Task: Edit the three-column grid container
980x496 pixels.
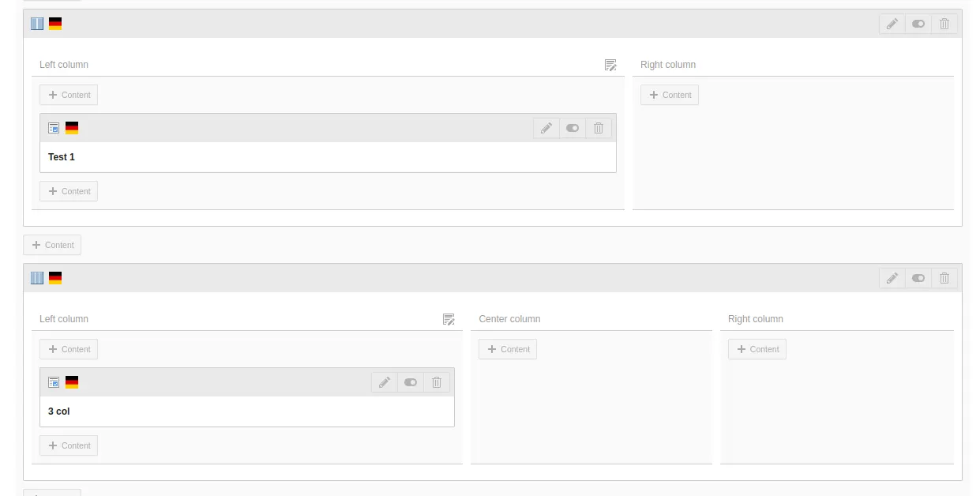Action: [892, 278]
